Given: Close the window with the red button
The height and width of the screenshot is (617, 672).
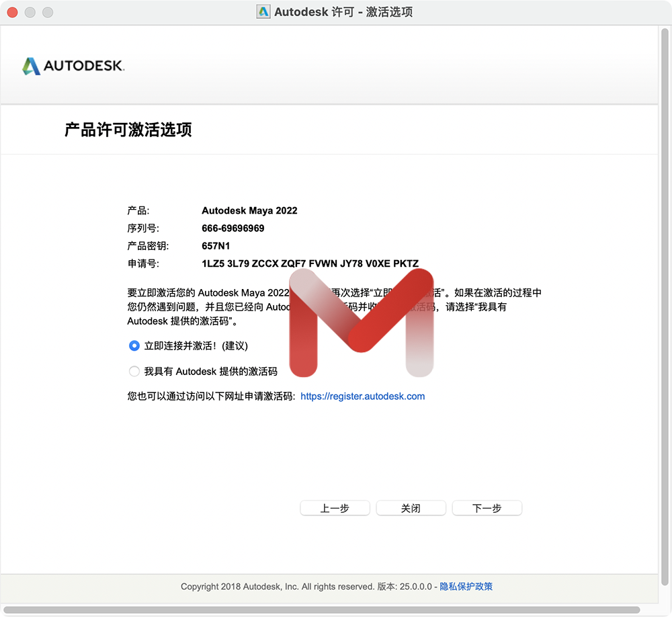Looking at the screenshot, I should [x=12, y=13].
